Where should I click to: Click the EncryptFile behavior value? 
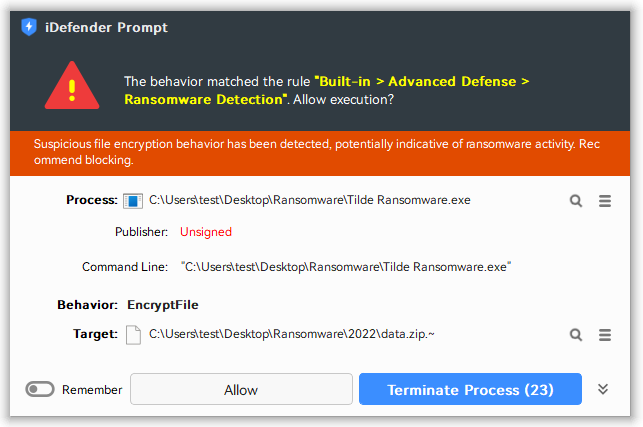click(170, 304)
